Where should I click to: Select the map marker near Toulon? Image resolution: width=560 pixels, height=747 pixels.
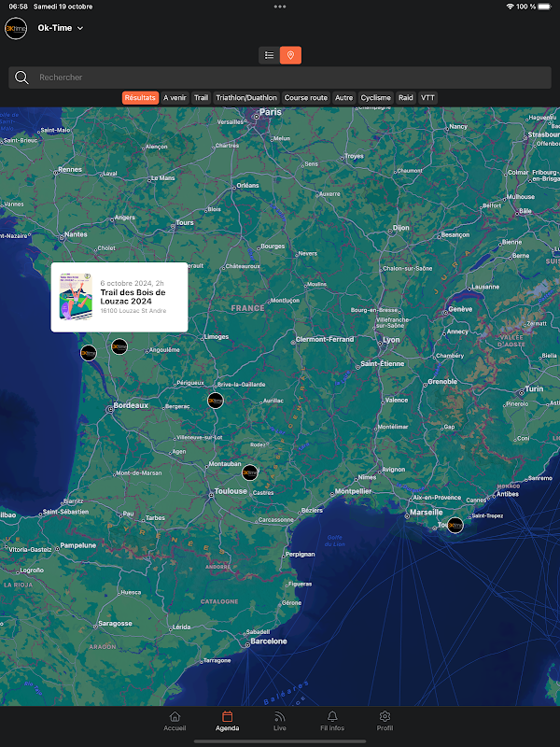coord(455,525)
